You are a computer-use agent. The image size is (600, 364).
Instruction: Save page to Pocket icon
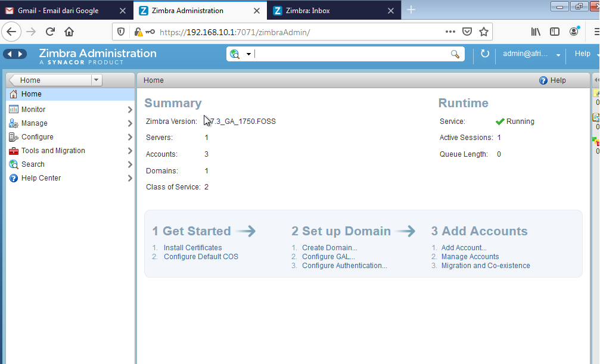click(x=467, y=32)
